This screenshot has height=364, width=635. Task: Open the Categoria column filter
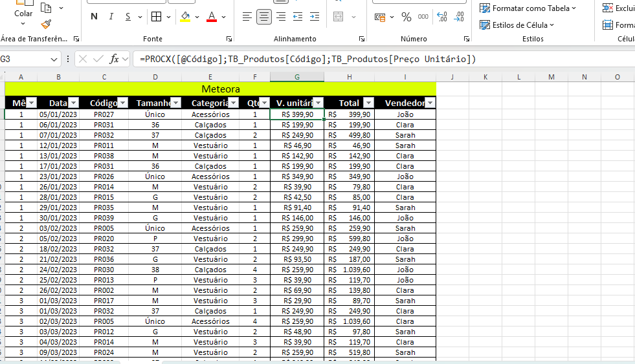[x=234, y=103]
